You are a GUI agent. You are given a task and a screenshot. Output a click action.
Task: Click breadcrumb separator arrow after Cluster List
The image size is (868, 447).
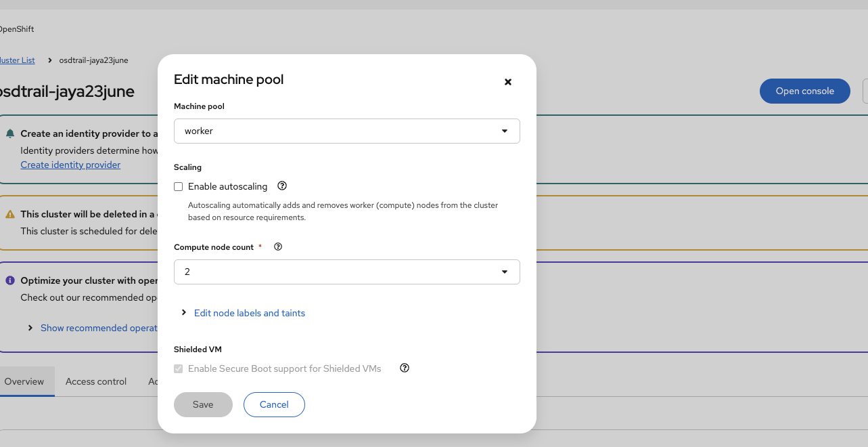coord(50,60)
